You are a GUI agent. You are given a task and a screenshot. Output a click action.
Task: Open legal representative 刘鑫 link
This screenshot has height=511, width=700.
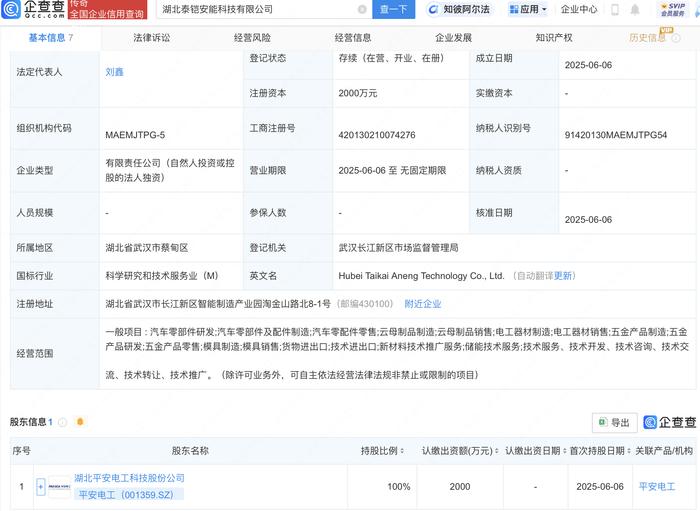(x=114, y=72)
